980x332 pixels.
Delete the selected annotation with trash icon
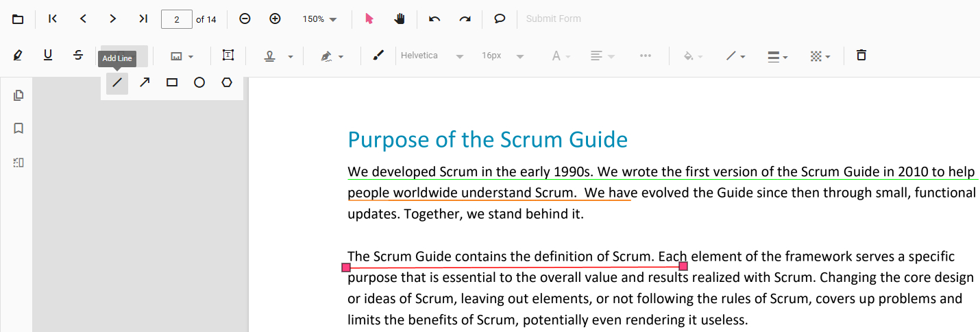pos(861,56)
